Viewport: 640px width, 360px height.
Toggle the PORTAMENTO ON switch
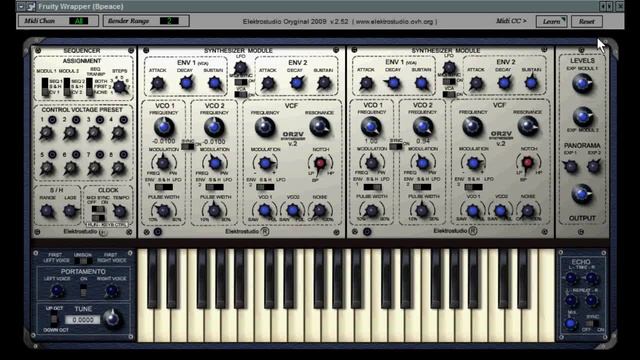(83, 290)
